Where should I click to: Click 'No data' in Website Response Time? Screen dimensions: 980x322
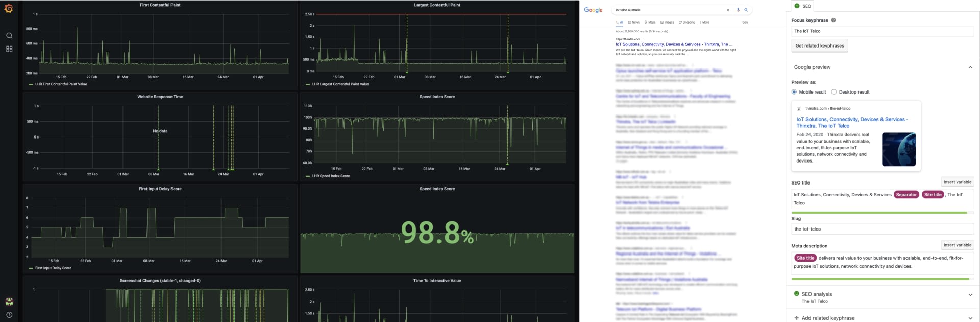click(160, 131)
